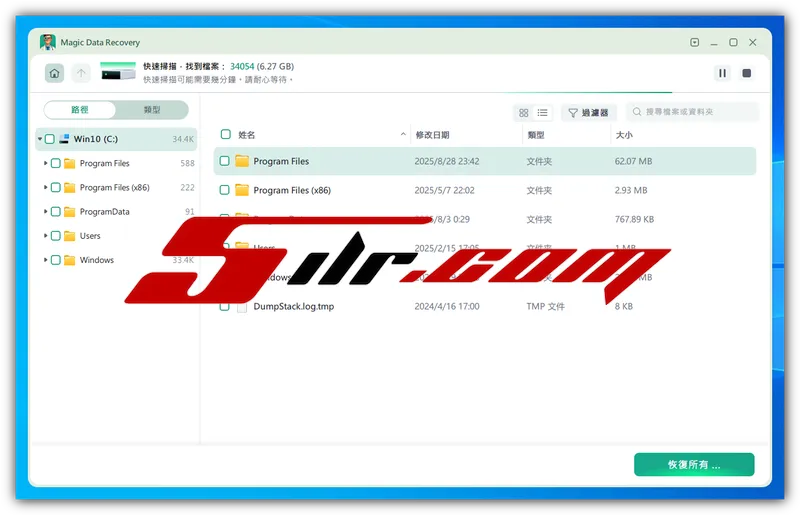Select the Win10 (C:) drive label

pyautogui.click(x=95, y=139)
